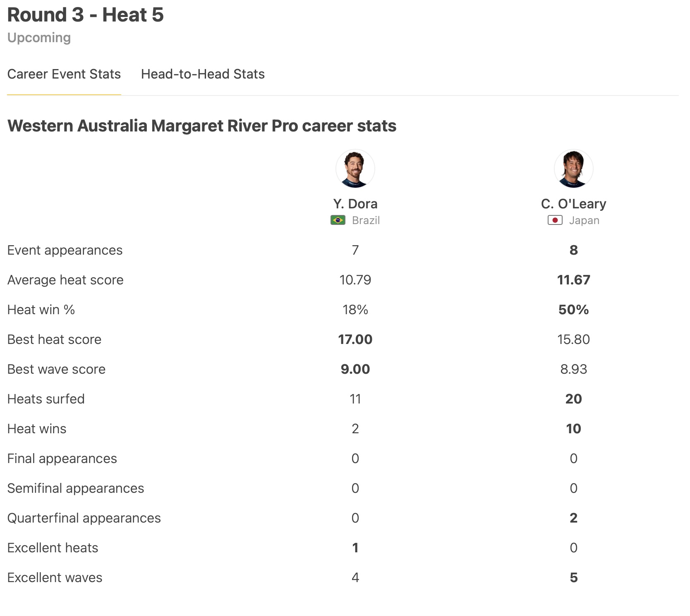This screenshot has width=690, height=616.
Task: Click the Excellent waves row label
Action: [55, 578]
